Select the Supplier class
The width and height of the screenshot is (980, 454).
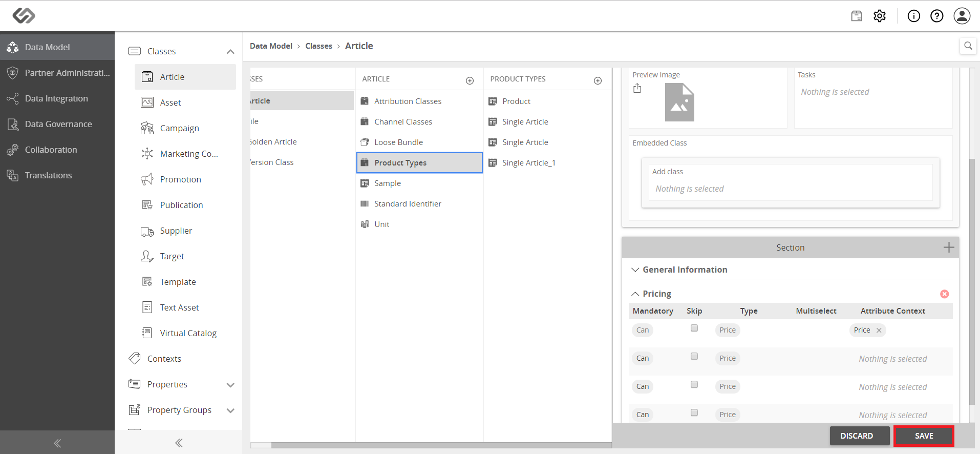tap(185, 231)
